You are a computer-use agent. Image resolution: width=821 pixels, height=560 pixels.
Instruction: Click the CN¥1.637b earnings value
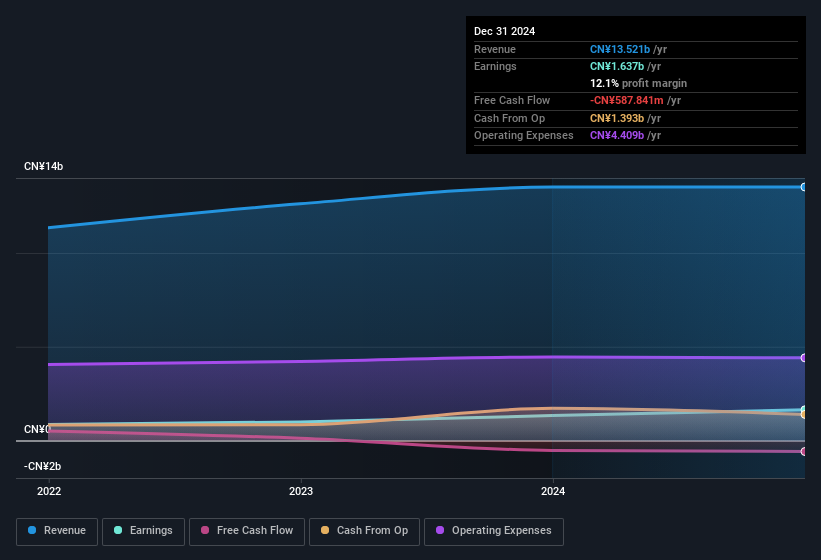(617, 66)
